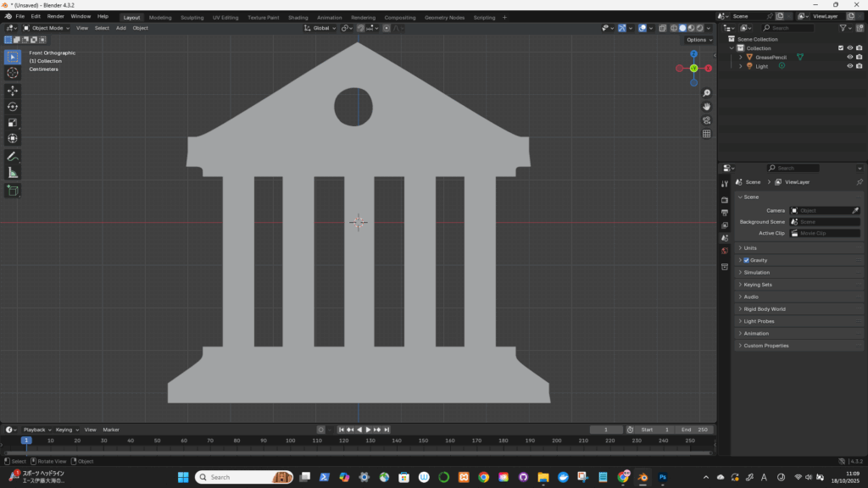
Task: Expand the Rigid Body World section
Action: click(764, 309)
